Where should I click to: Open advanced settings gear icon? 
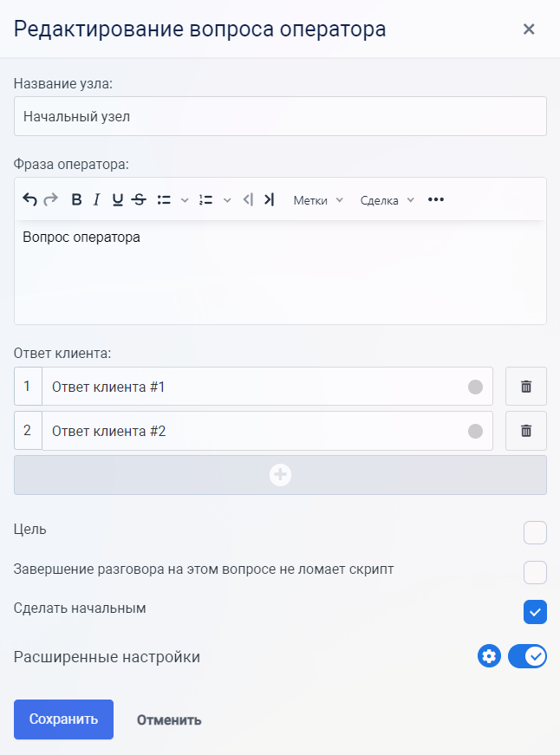coord(489,657)
